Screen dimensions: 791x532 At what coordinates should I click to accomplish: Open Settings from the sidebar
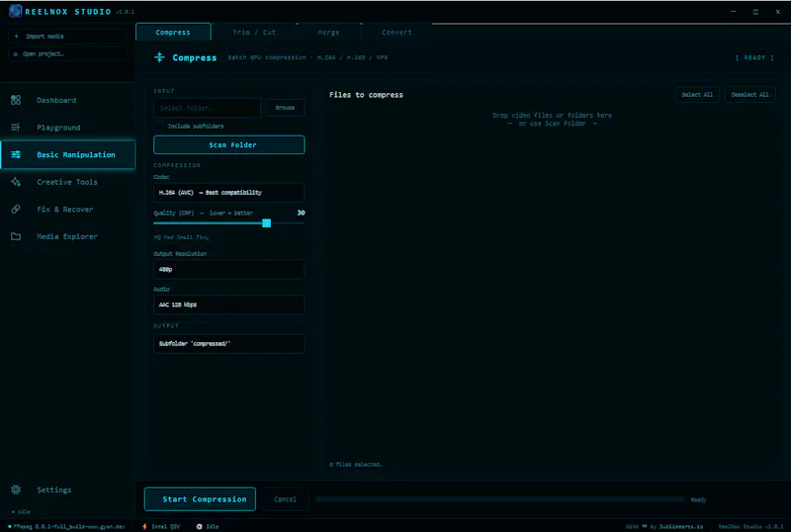(x=67, y=489)
